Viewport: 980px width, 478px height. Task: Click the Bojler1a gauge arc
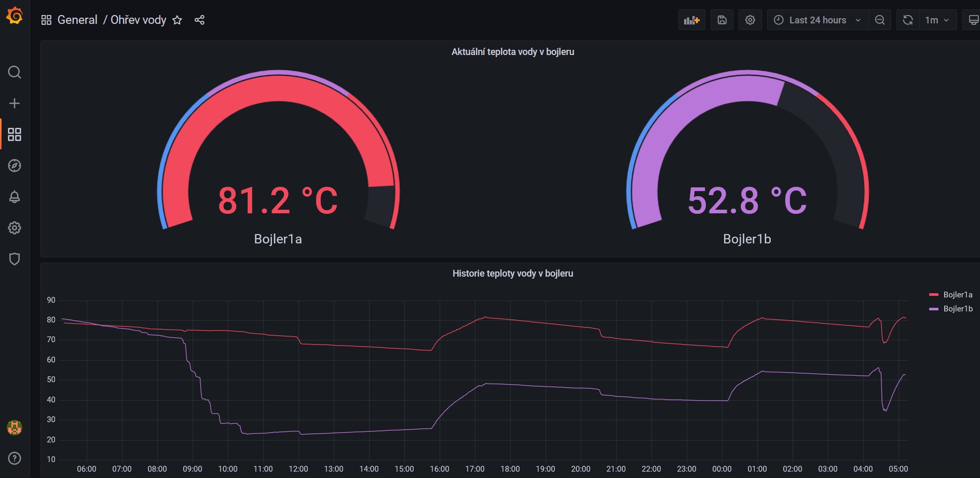coord(278,88)
